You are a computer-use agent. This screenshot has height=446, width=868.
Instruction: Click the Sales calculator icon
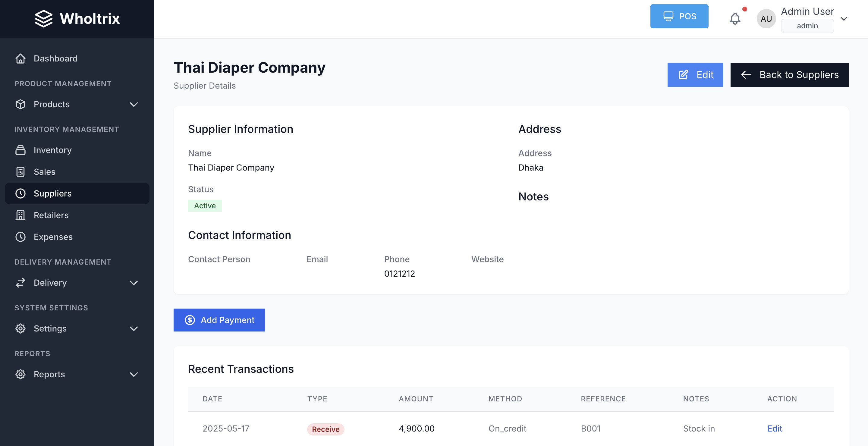click(x=20, y=172)
